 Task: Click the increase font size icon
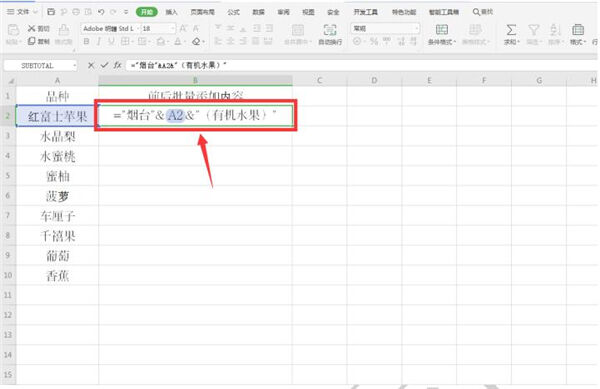point(183,28)
